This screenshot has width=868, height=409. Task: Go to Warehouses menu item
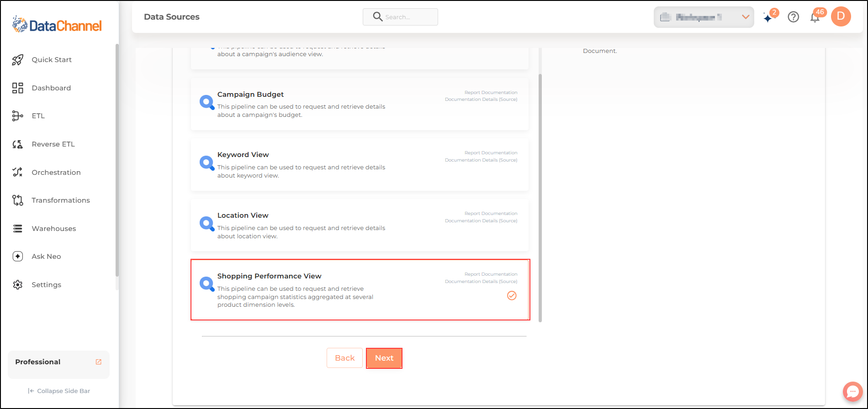point(54,229)
